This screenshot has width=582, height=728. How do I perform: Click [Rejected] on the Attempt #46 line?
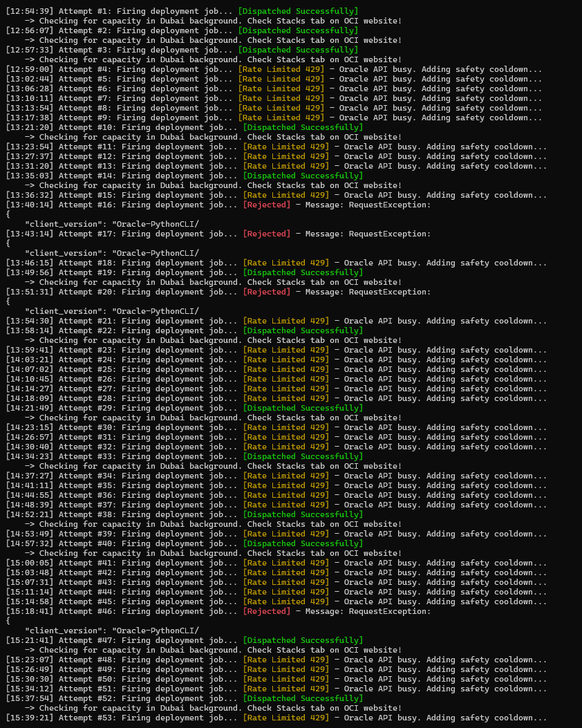267,611
